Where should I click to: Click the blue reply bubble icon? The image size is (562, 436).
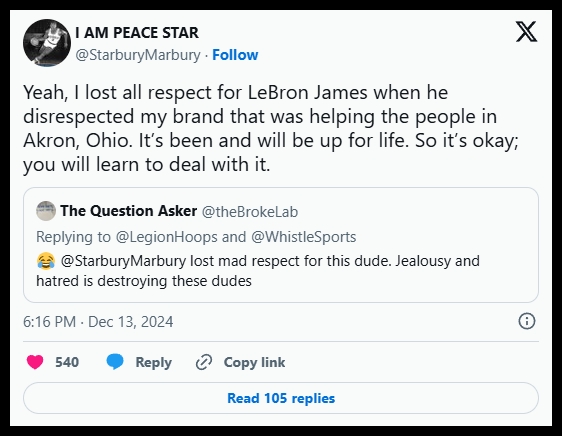pos(115,362)
